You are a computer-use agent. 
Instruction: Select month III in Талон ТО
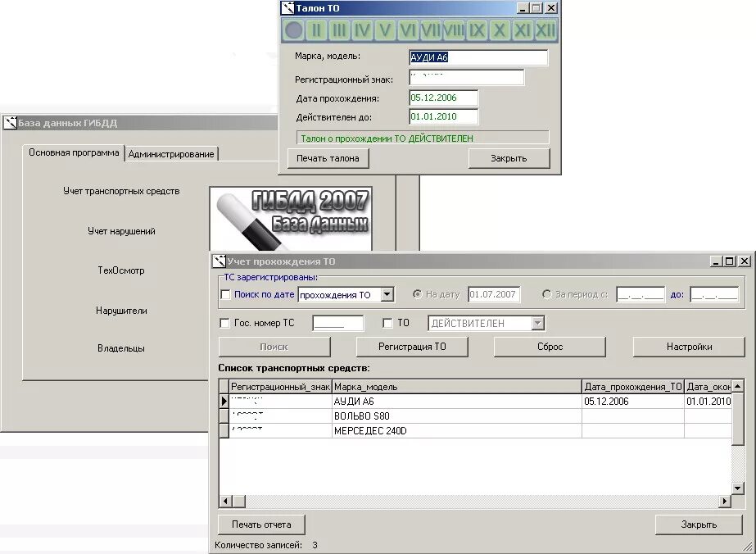(x=339, y=30)
